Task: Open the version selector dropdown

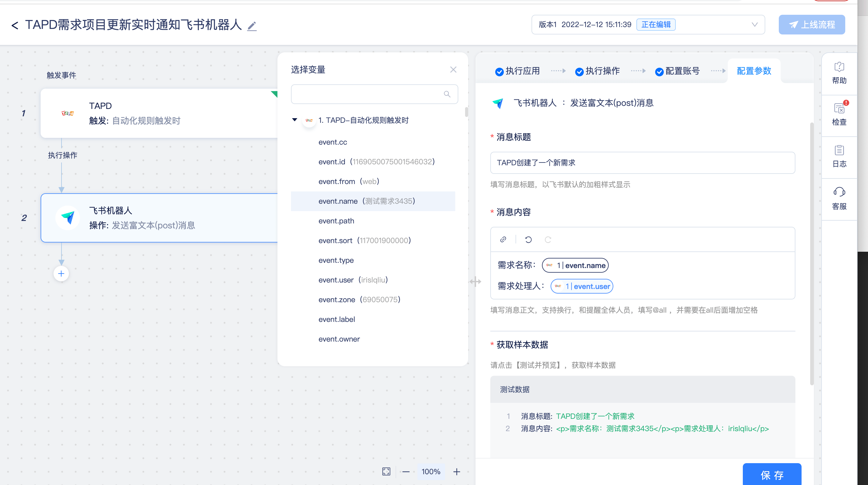Action: click(648, 25)
